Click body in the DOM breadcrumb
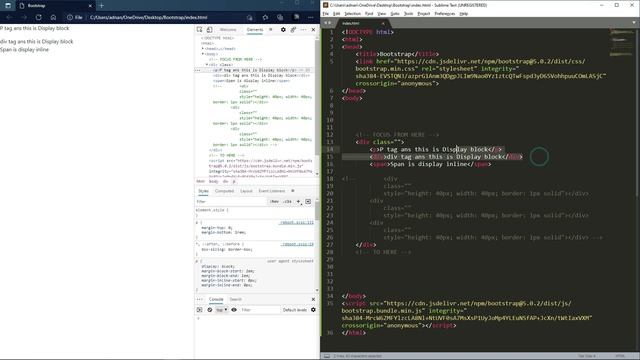This screenshot has width=640, height=360. [214, 181]
